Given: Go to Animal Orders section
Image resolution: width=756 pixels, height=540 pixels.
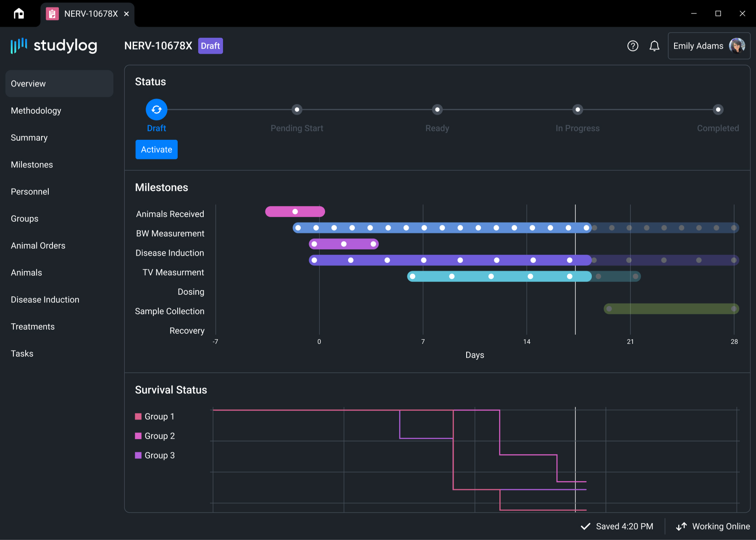Looking at the screenshot, I should (38, 246).
